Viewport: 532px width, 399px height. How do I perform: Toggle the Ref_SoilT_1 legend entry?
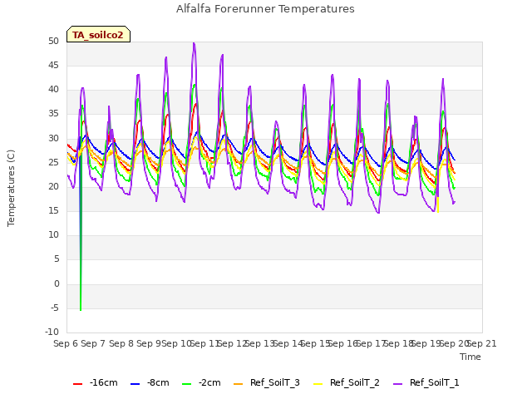[x=426, y=383]
